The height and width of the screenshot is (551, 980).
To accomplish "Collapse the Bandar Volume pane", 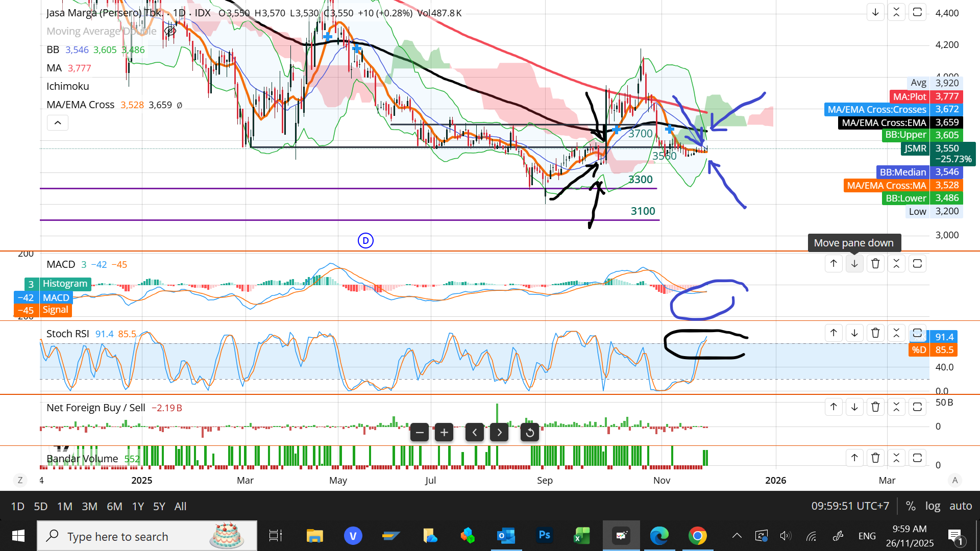I will click(x=896, y=458).
